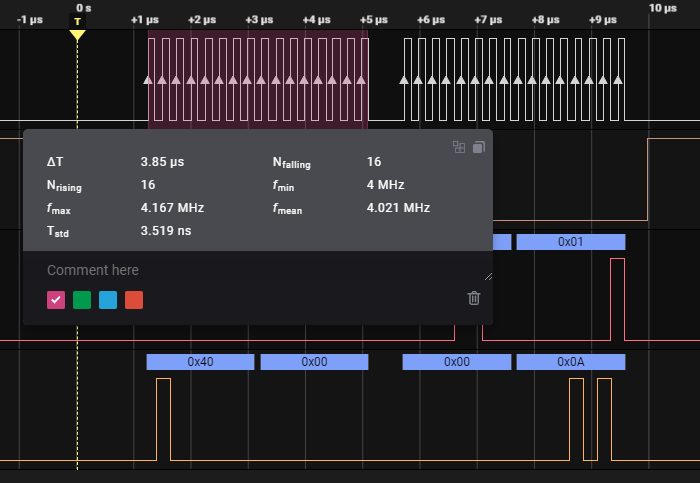This screenshot has width=700, height=483.
Task: Click the fmax value 4.167 MHz
Action: coord(172,208)
